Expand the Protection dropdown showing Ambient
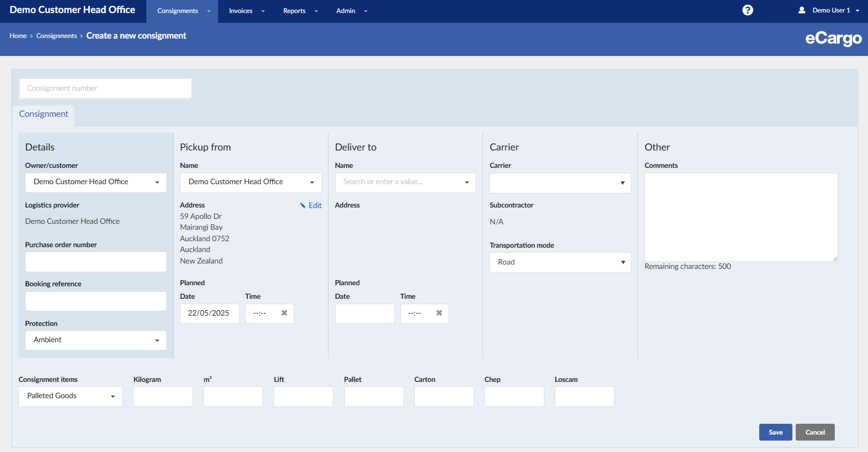Screen dimensions: 868x452 (x=96, y=340)
